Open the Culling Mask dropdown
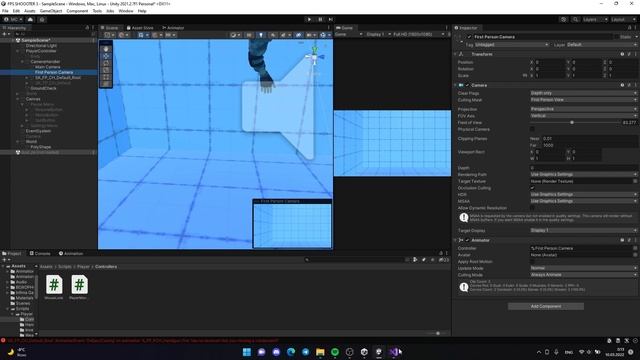 [584, 100]
